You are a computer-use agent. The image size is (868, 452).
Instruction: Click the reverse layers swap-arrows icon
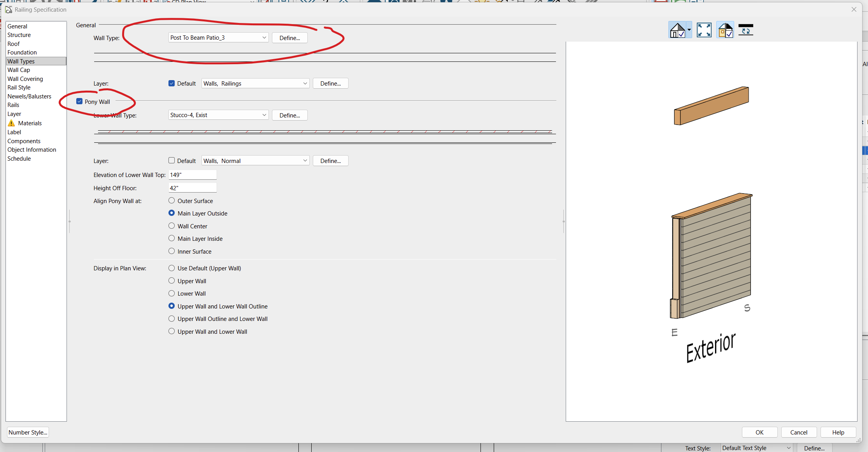pos(745,30)
